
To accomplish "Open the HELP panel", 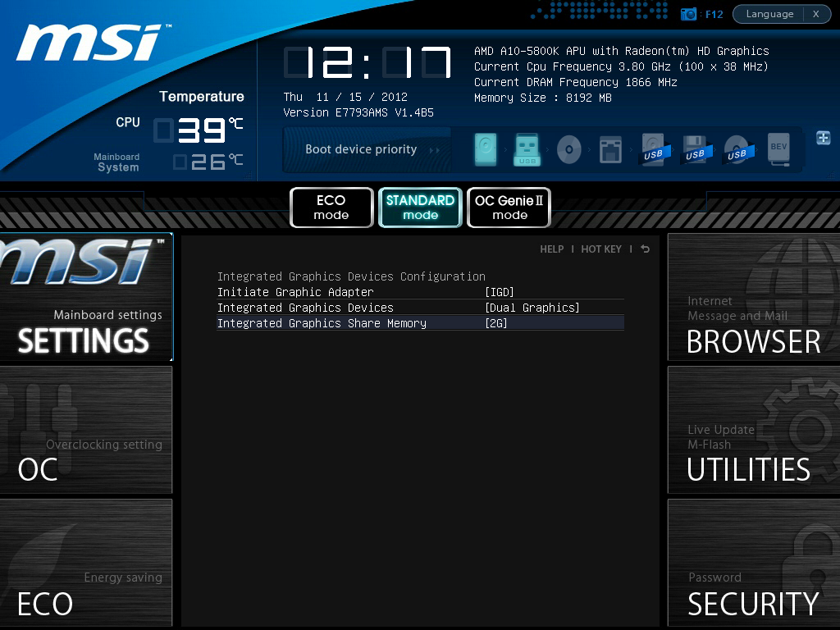I will coord(552,249).
